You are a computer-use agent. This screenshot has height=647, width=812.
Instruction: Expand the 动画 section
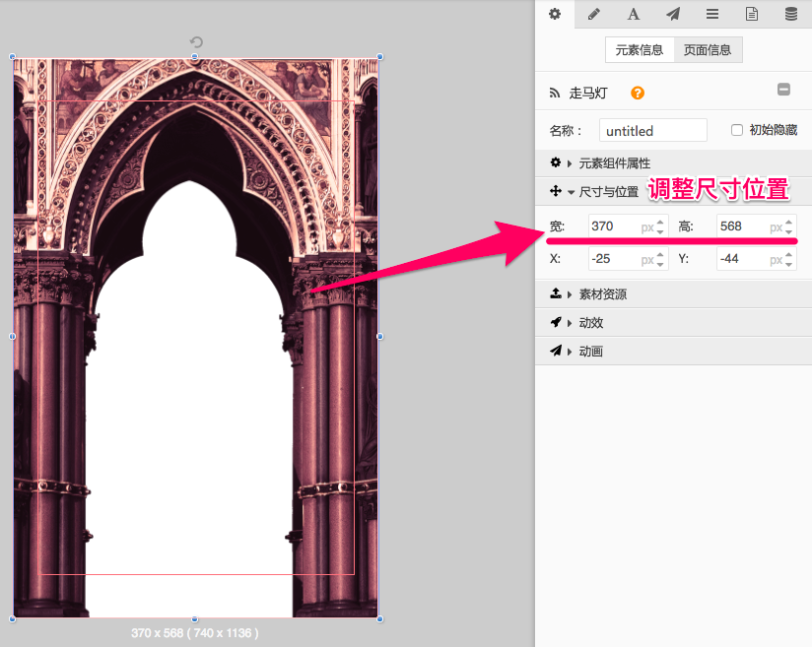590,352
